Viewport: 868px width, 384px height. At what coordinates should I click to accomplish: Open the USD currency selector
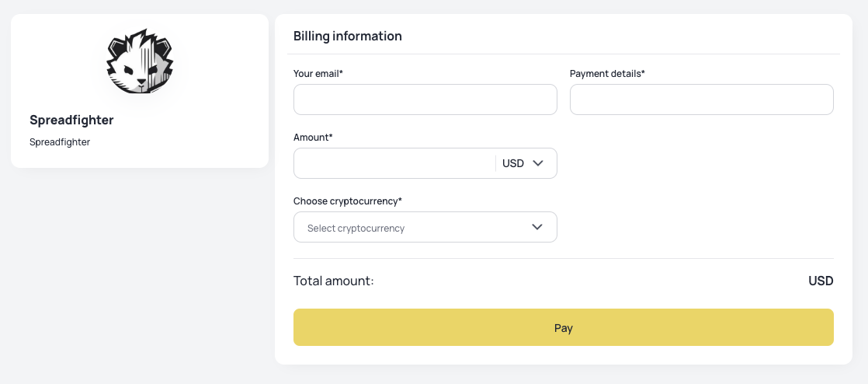pos(523,163)
